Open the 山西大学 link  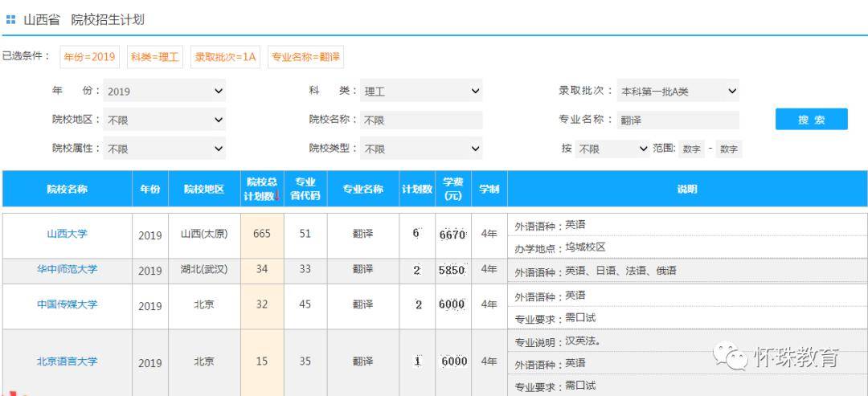(67, 234)
